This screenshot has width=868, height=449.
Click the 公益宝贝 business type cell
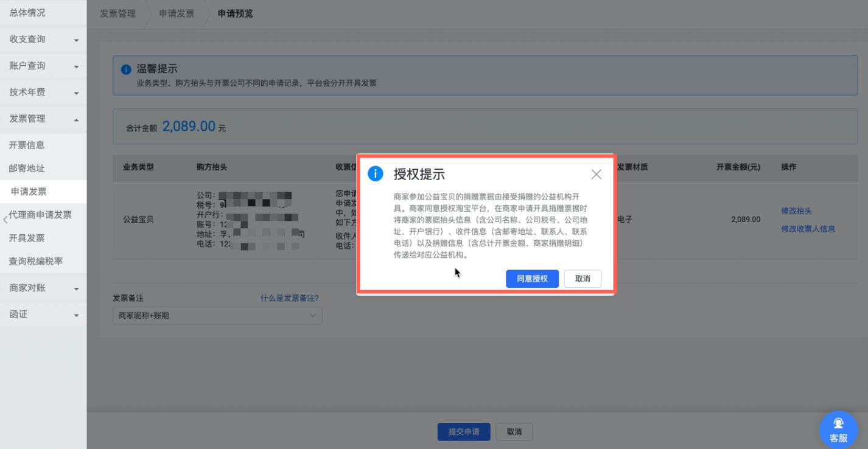(x=138, y=220)
